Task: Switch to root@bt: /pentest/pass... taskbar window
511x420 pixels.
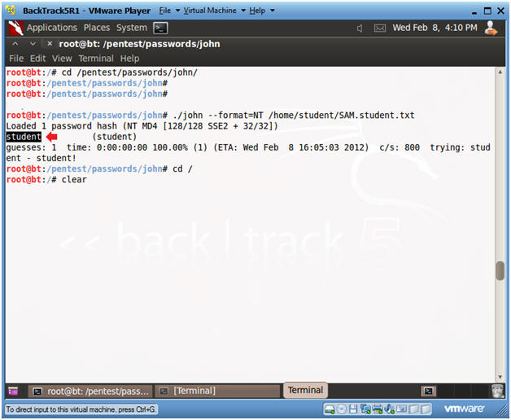Action: [x=90, y=391]
